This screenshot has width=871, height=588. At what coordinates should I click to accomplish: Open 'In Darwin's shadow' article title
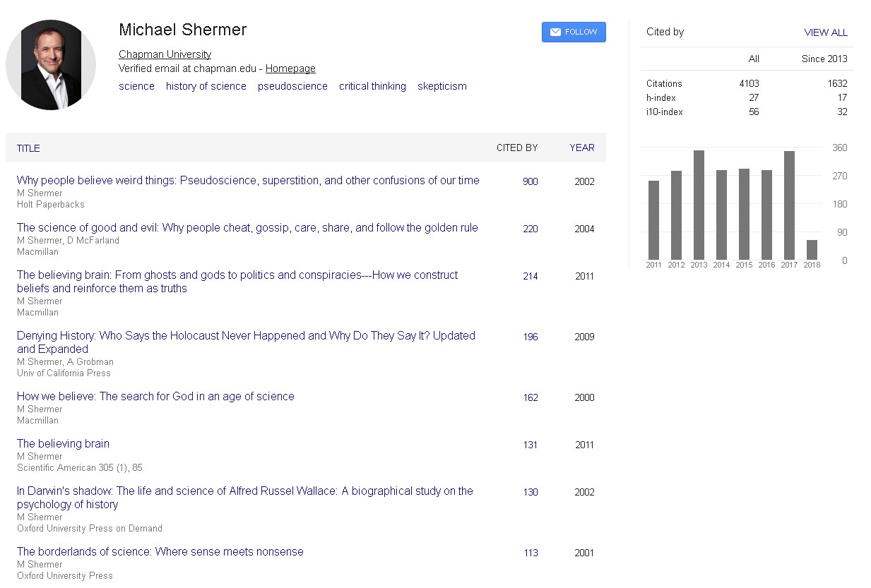[x=245, y=497]
